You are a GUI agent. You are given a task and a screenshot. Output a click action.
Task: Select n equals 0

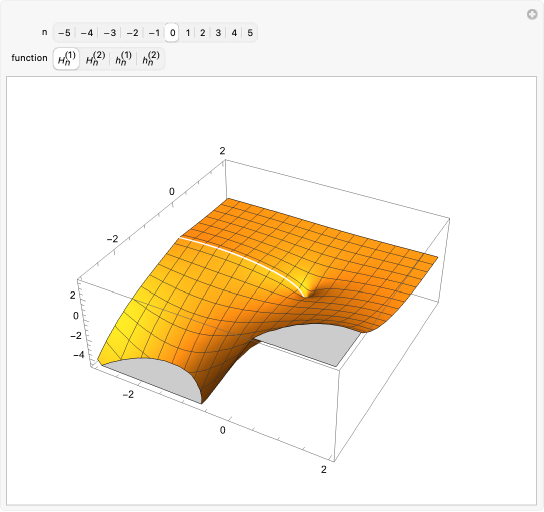point(172,33)
